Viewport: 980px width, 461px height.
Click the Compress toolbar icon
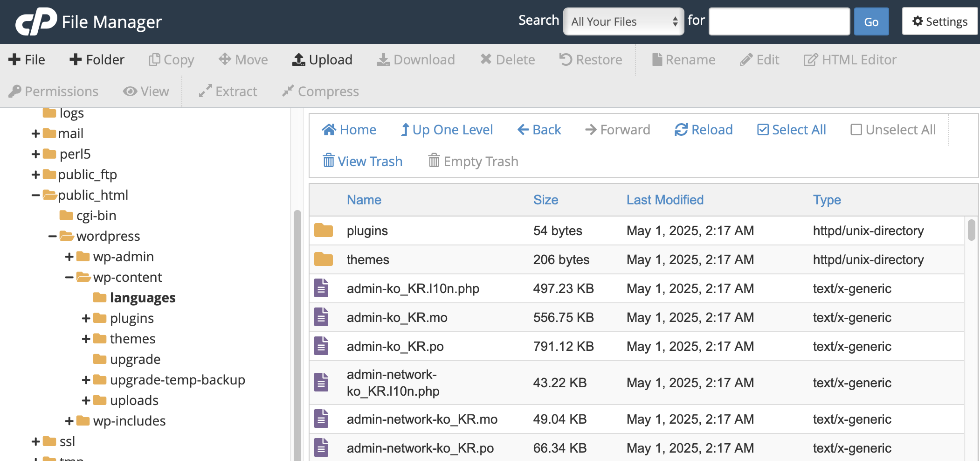[288, 91]
